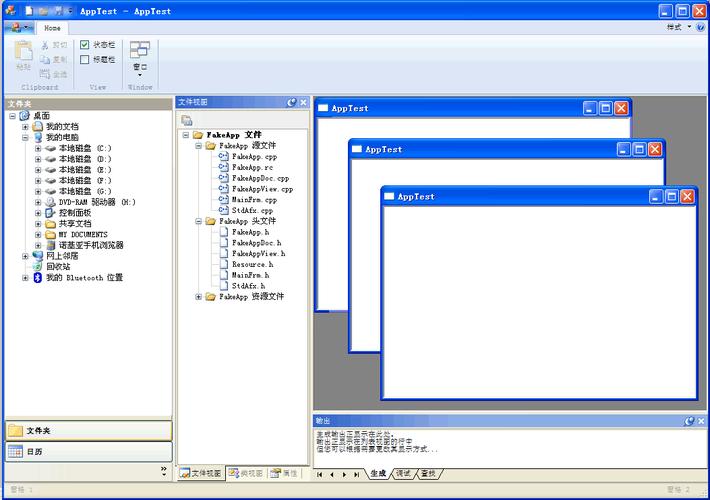
Task: Select the 调试 output tab
Action: pos(403,474)
